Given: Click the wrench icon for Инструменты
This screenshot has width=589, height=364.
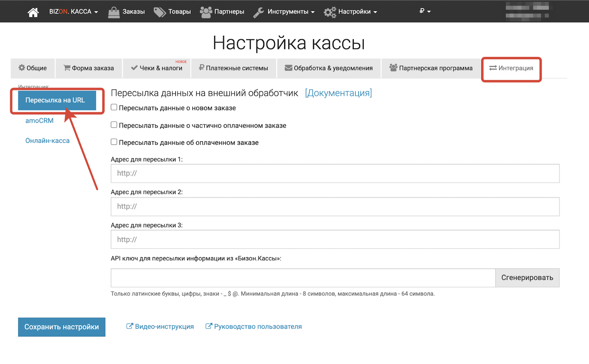Looking at the screenshot, I should coord(259,12).
